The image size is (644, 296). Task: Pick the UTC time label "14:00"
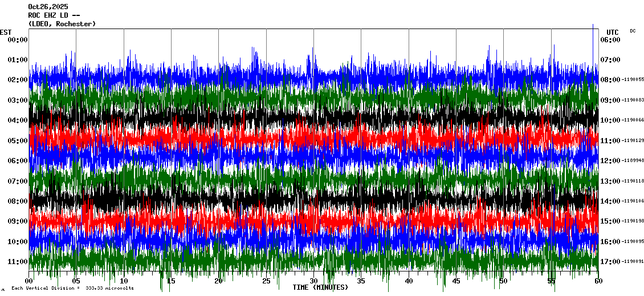tap(610, 201)
